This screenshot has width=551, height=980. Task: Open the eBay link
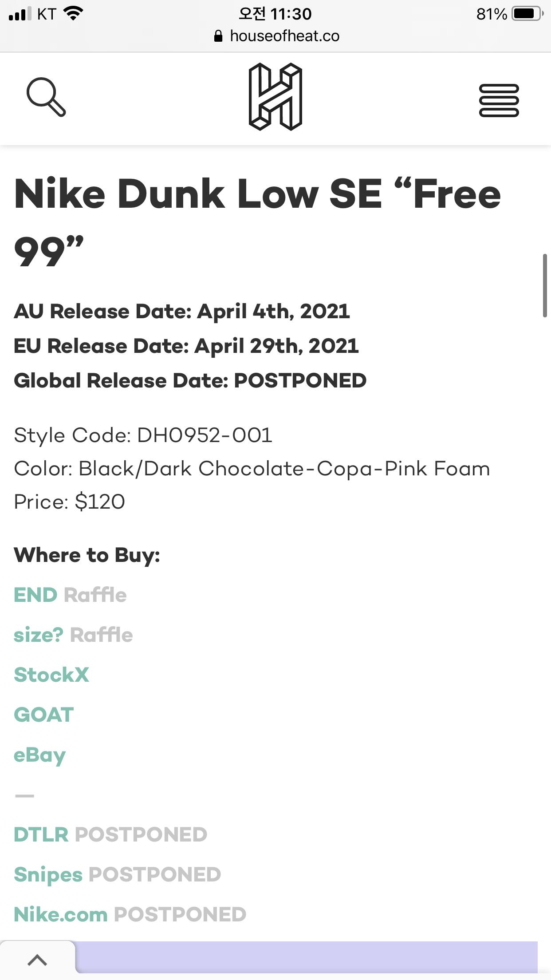(40, 755)
